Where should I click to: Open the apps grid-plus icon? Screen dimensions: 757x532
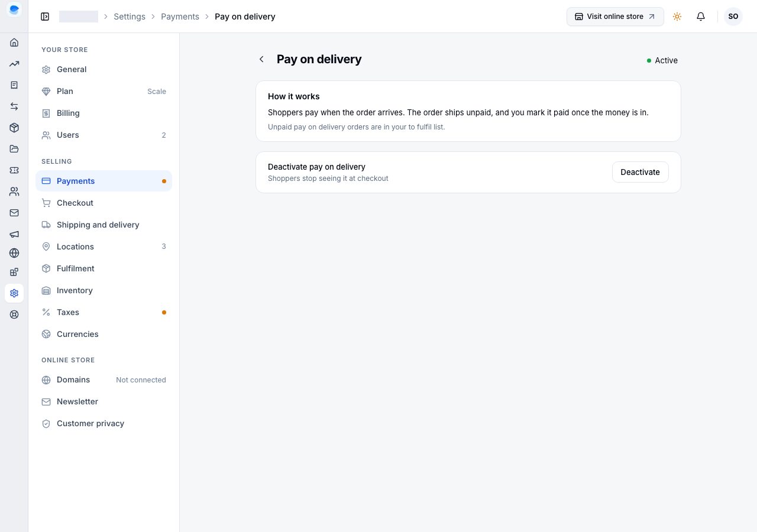pos(14,272)
